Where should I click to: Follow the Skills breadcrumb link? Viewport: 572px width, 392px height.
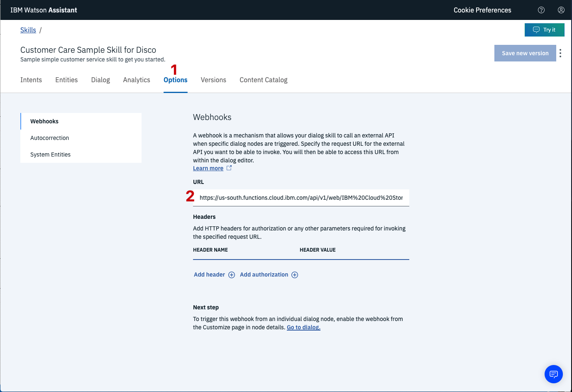coord(28,30)
